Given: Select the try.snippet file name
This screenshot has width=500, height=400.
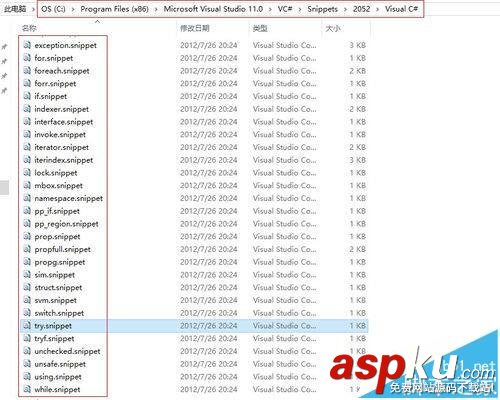Looking at the screenshot, I should coord(53,326).
